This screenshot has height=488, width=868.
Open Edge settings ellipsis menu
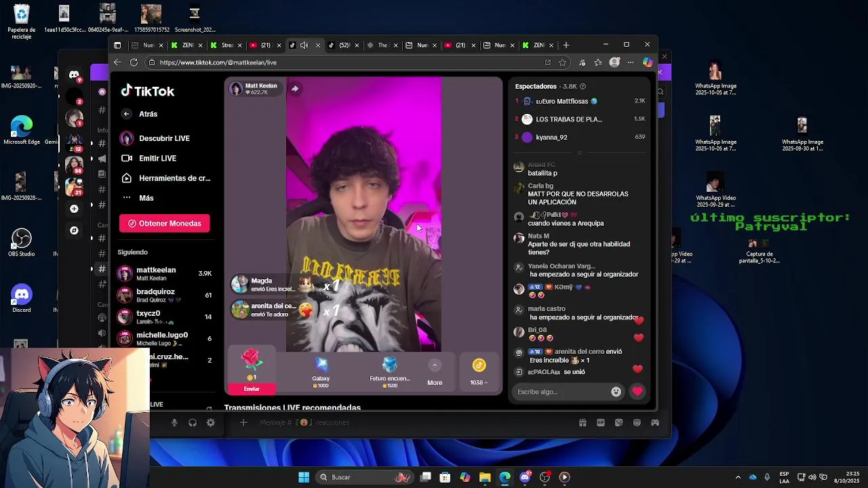coord(631,62)
